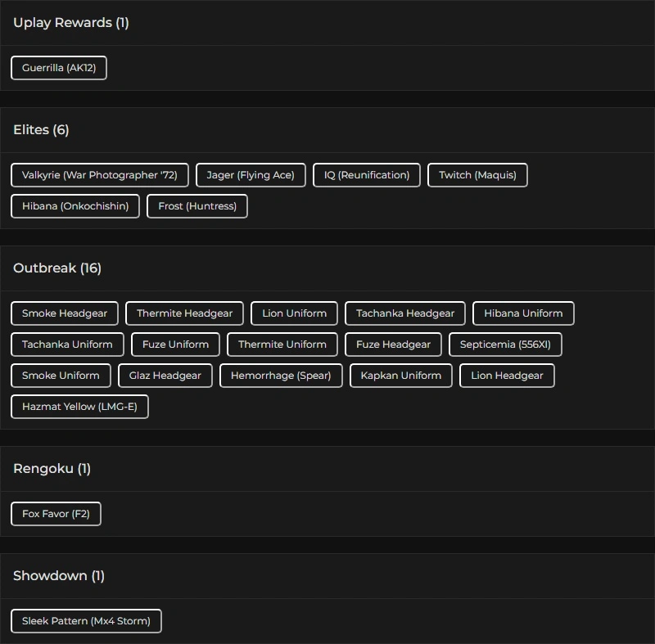Select the Smoke Headgear item
The image size is (655, 644).
click(x=65, y=313)
